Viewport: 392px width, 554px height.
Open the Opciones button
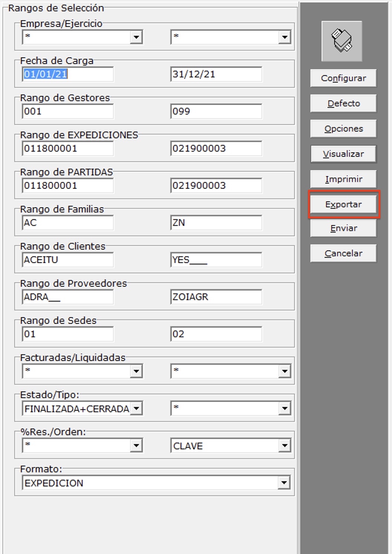[343, 129]
